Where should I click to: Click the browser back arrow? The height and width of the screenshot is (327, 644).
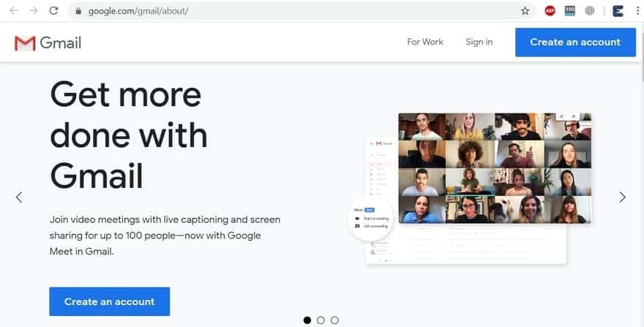click(x=14, y=11)
